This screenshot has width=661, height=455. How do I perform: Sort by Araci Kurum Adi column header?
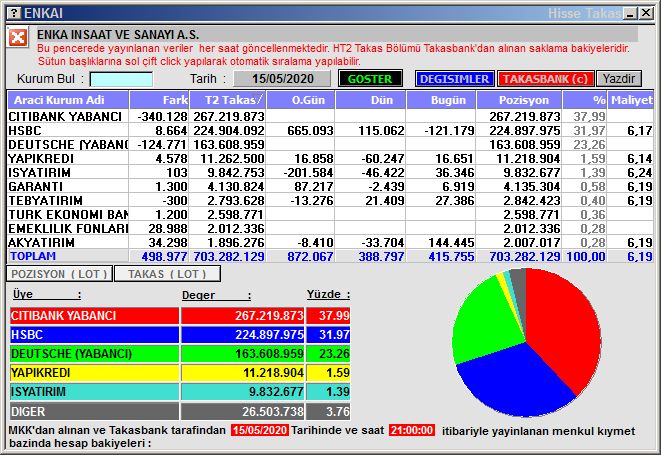click(x=68, y=100)
